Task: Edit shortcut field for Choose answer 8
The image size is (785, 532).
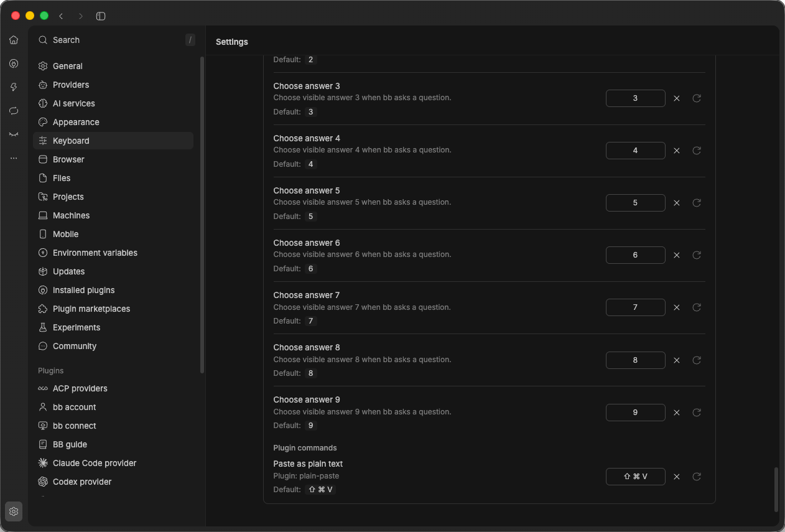Action: (x=635, y=360)
